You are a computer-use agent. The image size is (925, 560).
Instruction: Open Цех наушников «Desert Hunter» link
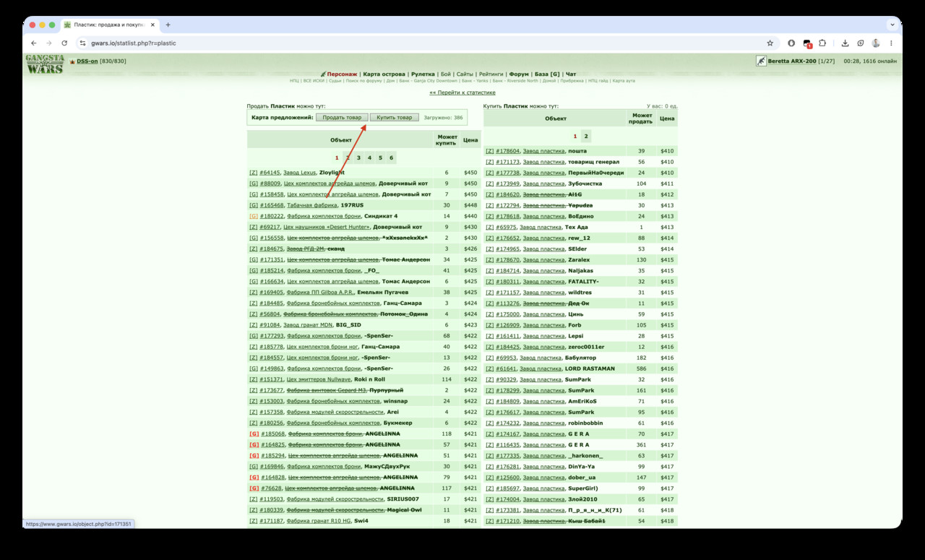pos(327,227)
